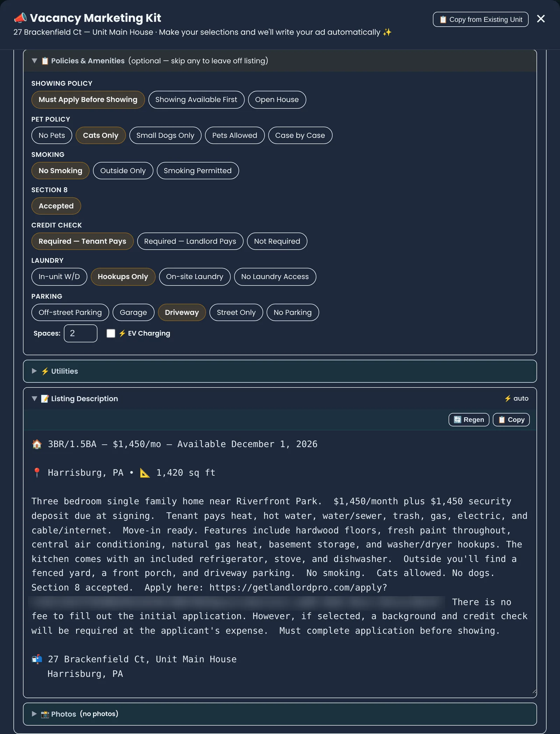Click the auto lightning indicator

click(516, 399)
